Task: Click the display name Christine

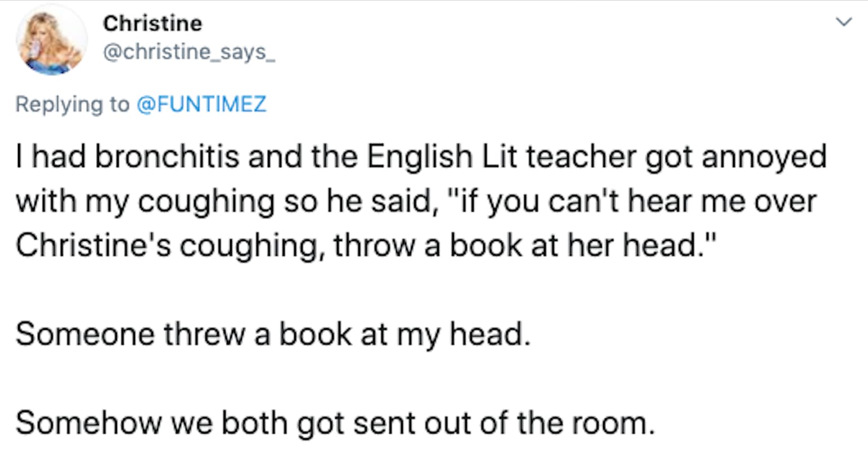Action: click(x=152, y=23)
